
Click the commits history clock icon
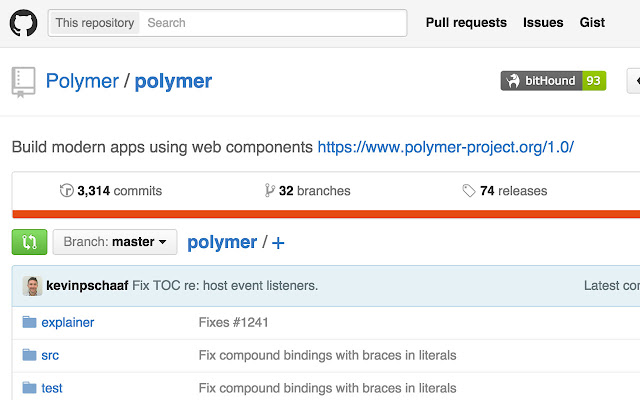[67, 190]
